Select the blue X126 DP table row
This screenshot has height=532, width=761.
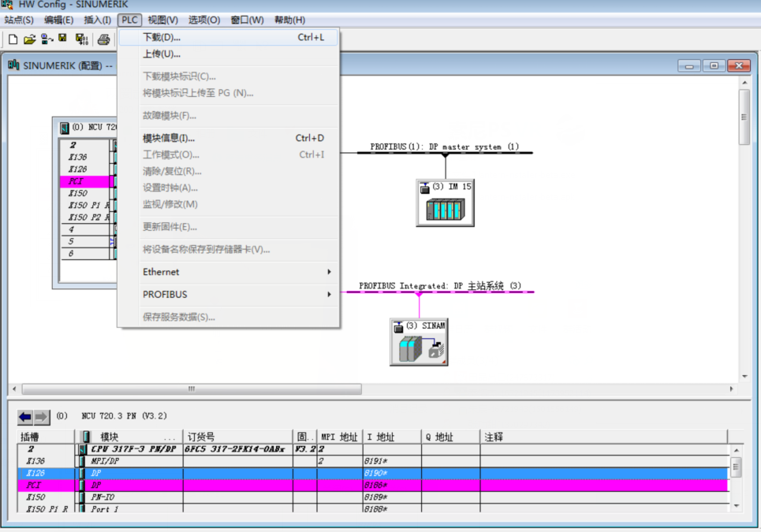(373, 474)
